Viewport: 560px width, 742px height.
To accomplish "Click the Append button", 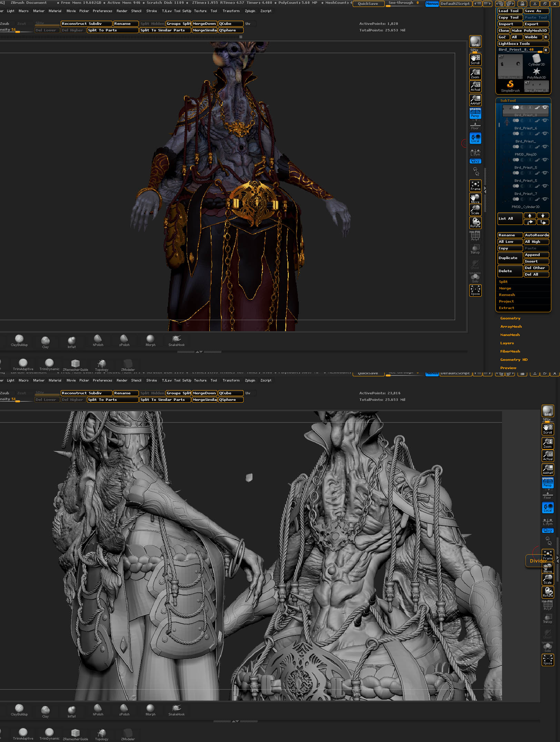I will point(536,255).
